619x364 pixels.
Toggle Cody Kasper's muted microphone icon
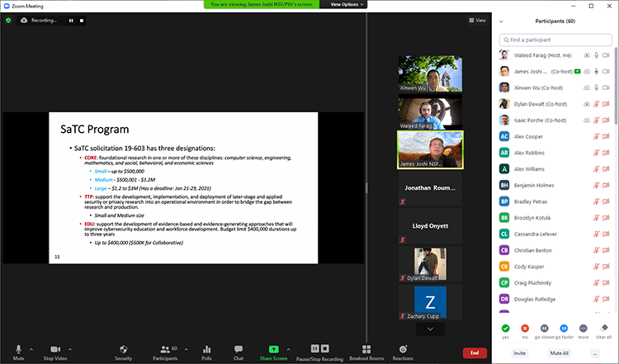(x=597, y=267)
